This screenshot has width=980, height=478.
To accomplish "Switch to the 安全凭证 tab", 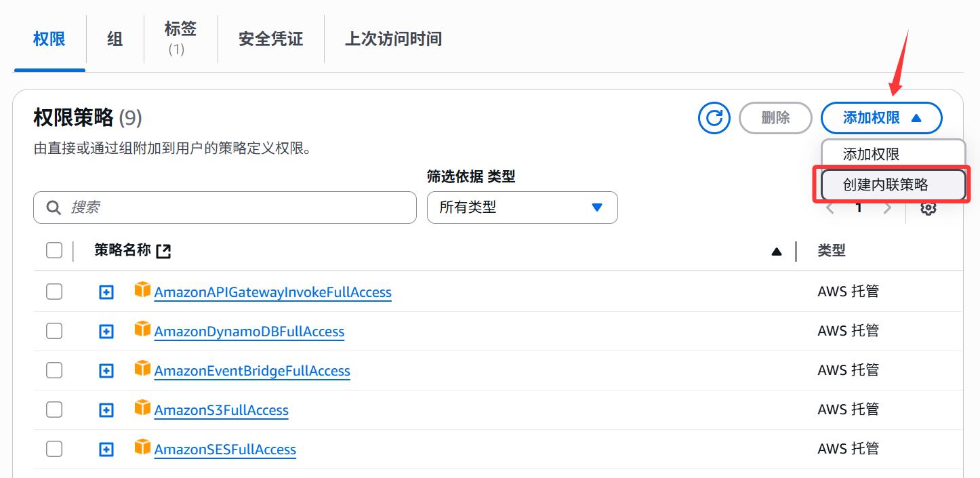I will tap(271, 39).
